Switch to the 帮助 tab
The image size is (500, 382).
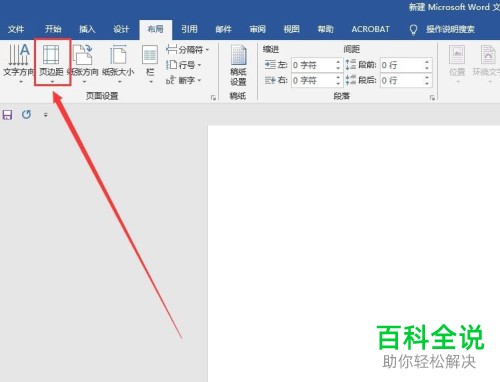(326, 29)
